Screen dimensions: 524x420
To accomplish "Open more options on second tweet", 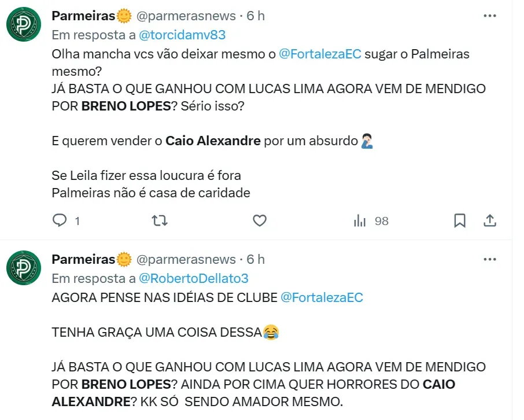I will pos(489,259).
